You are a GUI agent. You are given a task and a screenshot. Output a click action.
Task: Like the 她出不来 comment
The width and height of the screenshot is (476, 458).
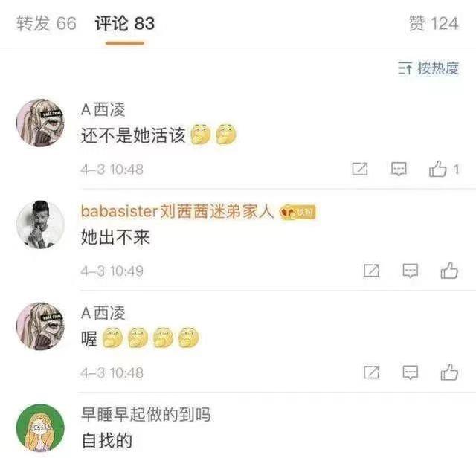pos(449,271)
